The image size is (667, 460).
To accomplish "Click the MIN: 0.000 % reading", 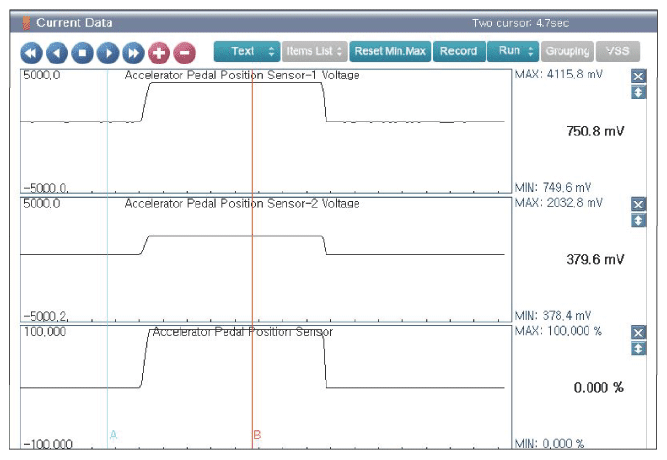I will coord(550,444).
